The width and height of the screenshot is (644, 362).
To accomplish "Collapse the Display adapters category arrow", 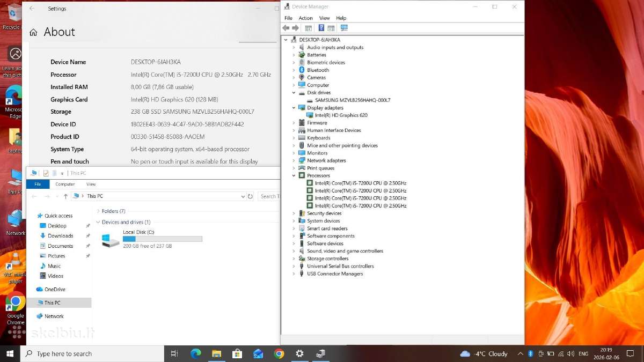I will click(294, 108).
